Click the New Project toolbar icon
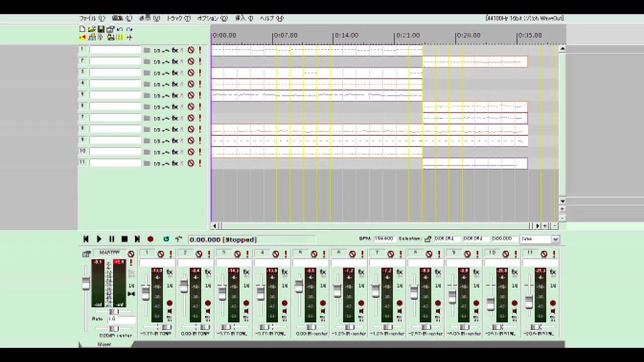This screenshot has width=644, height=362. tap(83, 30)
